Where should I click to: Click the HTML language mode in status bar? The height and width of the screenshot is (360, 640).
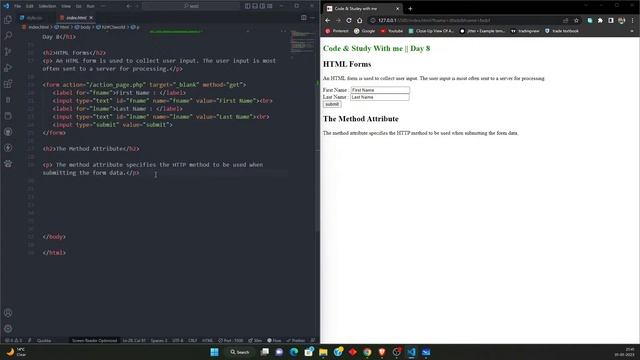click(x=207, y=340)
